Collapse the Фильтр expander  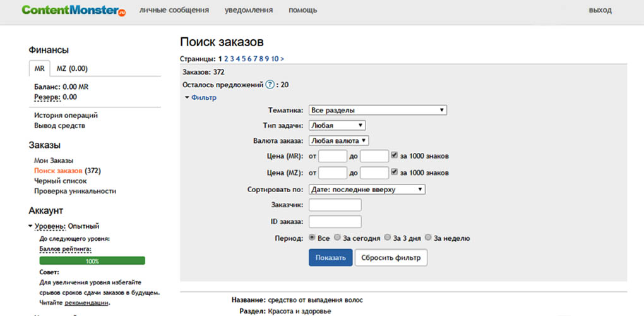200,98
